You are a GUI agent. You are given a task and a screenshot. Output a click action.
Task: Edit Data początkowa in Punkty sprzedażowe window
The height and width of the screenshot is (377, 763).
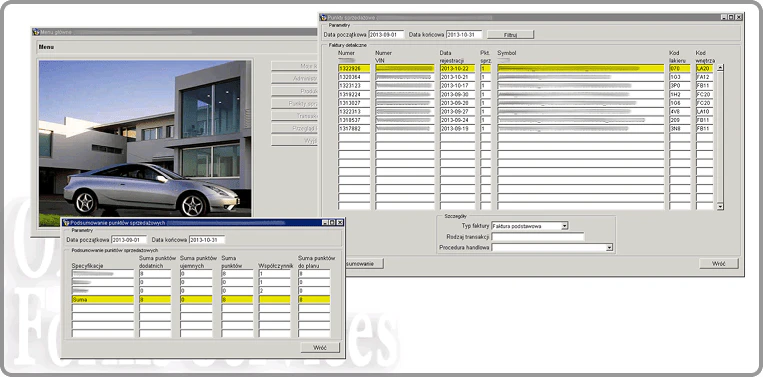[x=386, y=35]
